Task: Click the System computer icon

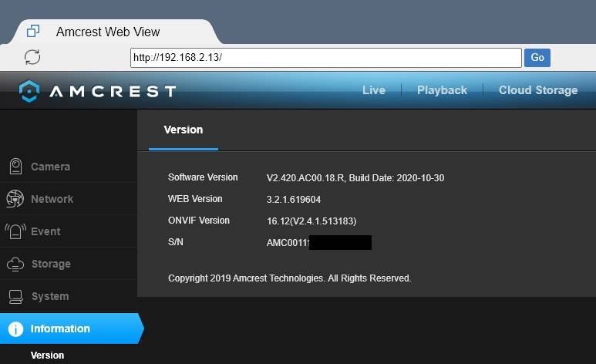Action: pyautogui.click(x=15, y=297)
